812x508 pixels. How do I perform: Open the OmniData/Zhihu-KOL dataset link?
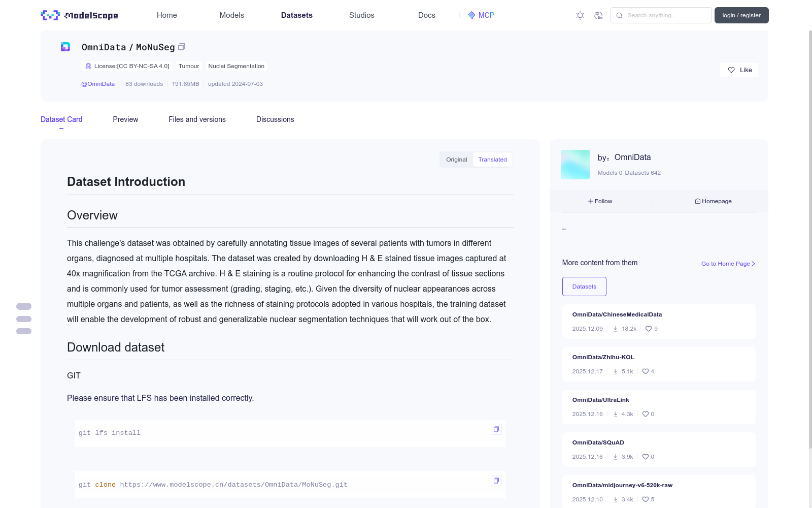click(x=603, y=357)
